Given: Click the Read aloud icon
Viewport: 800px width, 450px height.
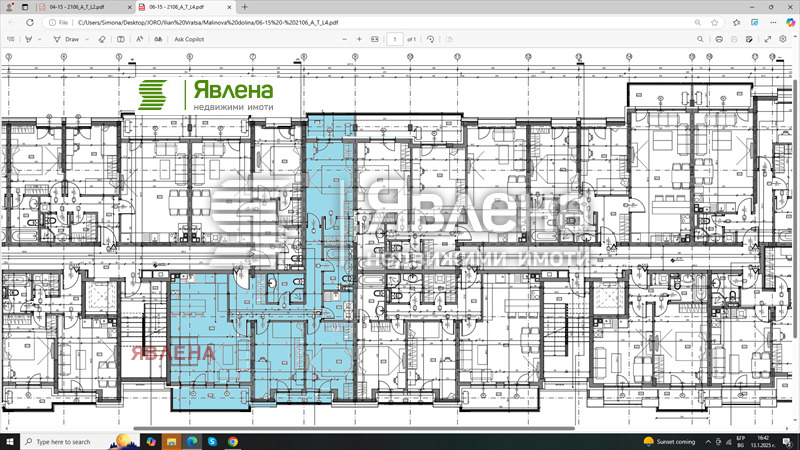Looking at the screenshot, I should (139, 39).
